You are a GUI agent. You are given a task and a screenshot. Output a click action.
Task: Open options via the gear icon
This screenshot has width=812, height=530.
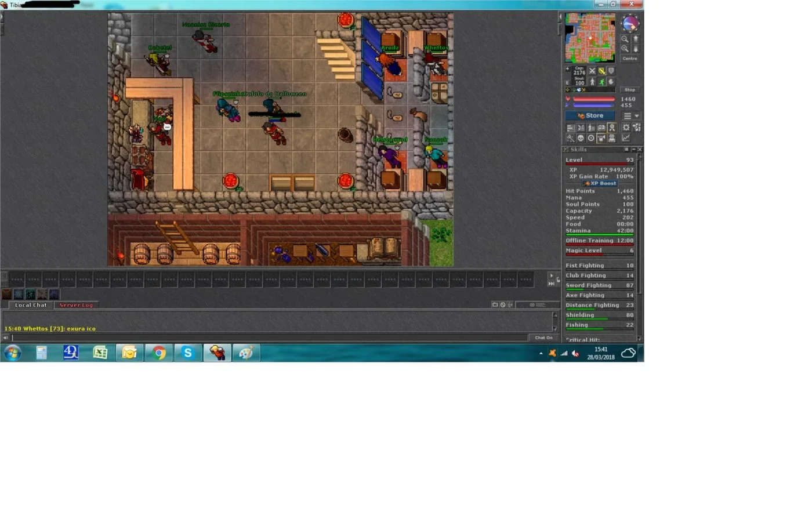626,128
